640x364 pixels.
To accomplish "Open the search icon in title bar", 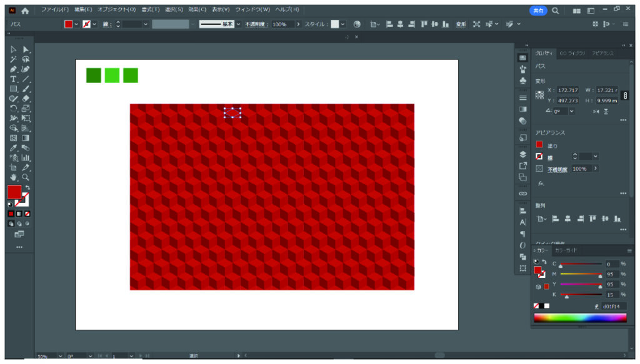I will pos(555,11).
